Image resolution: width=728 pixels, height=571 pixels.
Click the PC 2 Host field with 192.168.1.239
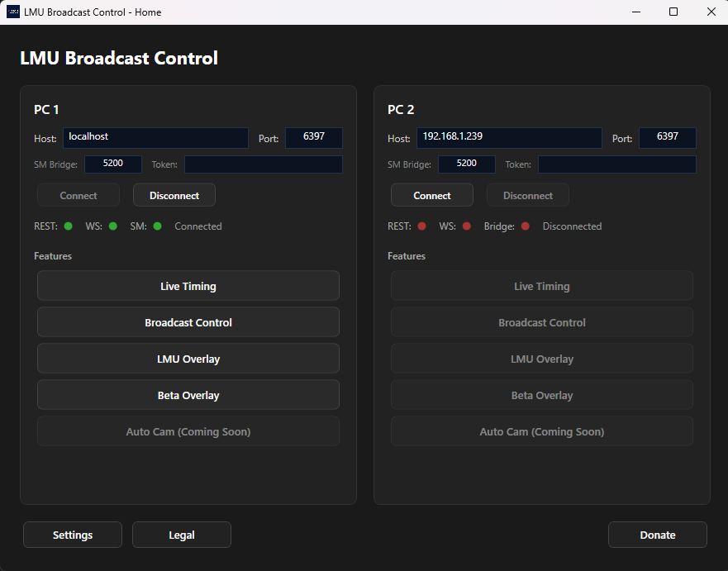509,138
